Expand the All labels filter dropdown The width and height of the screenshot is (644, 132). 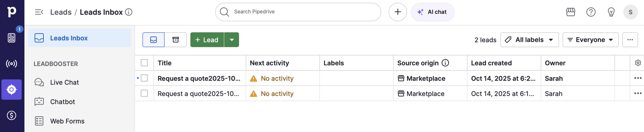tap(529, 40)
